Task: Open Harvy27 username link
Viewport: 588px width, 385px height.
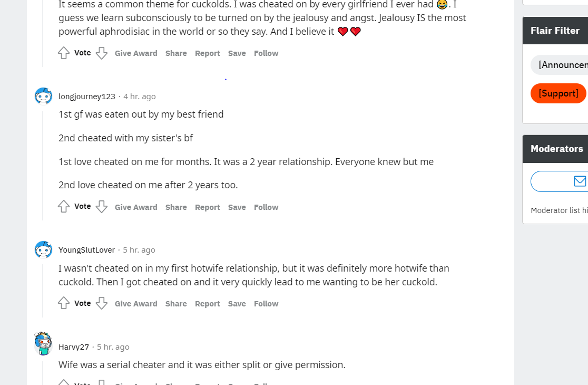Action: pos(74,346)
